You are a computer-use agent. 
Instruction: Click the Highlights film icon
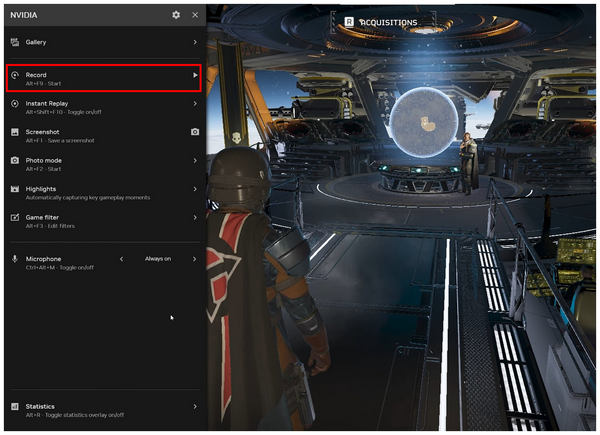pyautogui.click(x=15, y=189)
